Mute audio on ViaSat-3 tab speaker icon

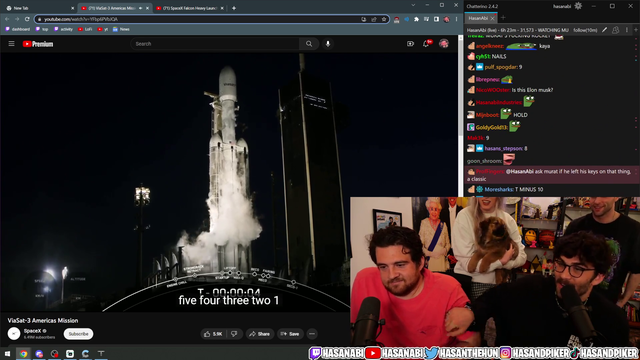tap(140, 8)
